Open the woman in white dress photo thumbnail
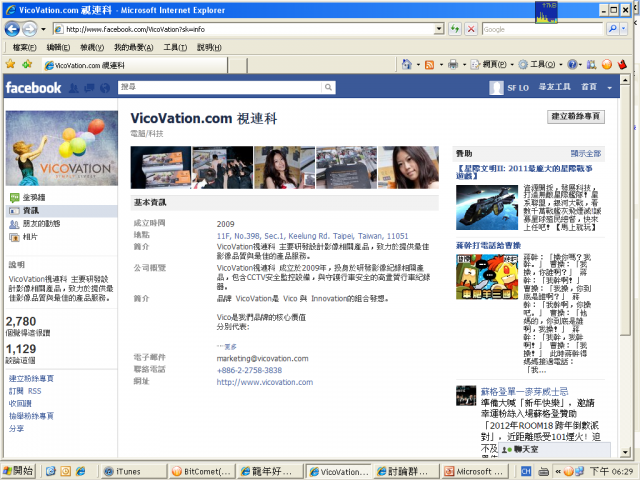 [x=284, y=167]
